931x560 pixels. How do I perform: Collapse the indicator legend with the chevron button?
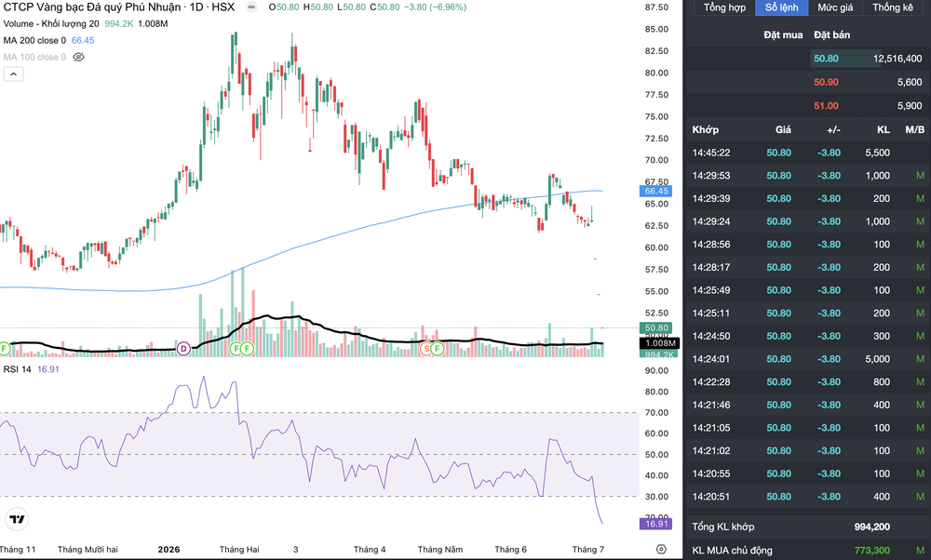coord(14,74)
